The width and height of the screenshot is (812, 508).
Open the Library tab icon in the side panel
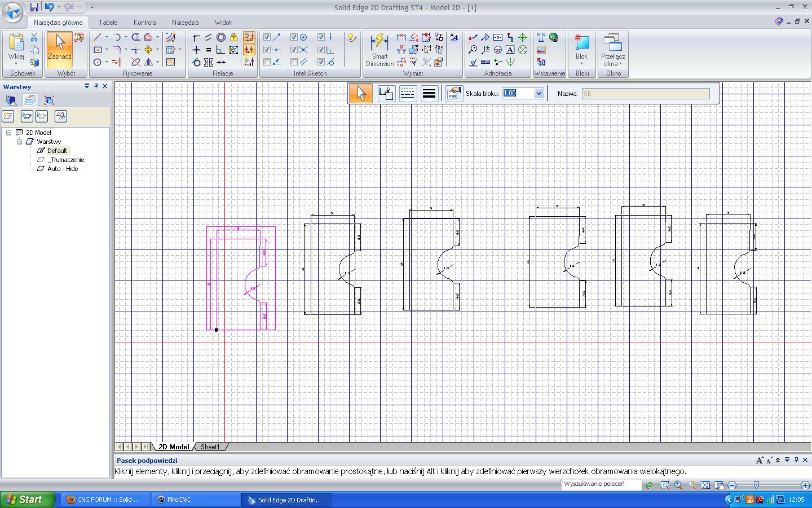pyautogui.click(x=11, y=100)
